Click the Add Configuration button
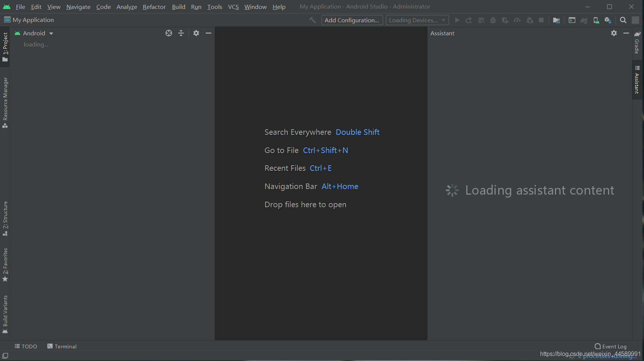This screenshot has height=361, width=644. coord(352,20)
